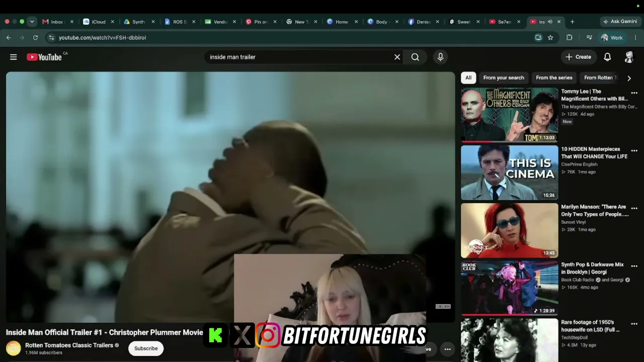644x362 pixels.
Task: Open Rotten Tomatoes Classic Trailers channel name
Action: 69,345
